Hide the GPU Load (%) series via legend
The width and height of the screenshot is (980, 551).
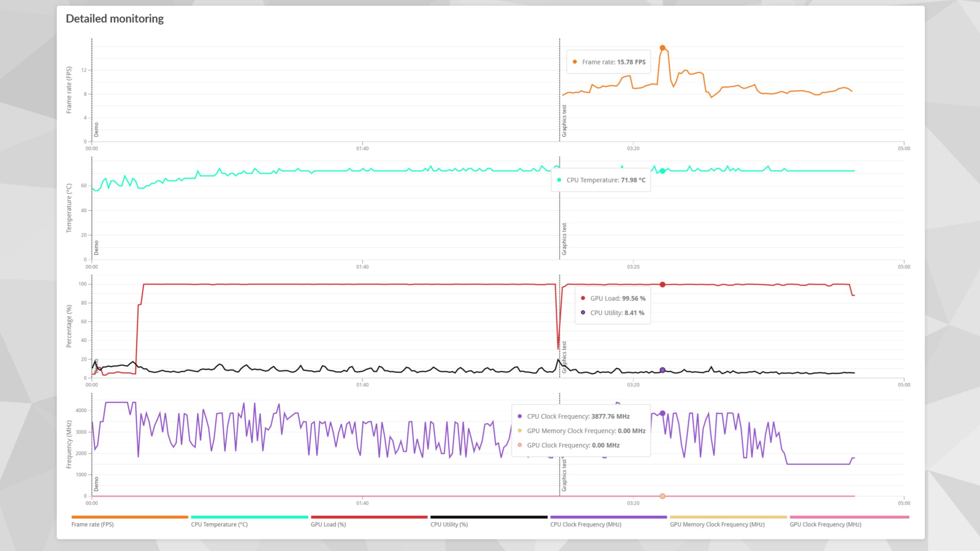[x=328, y=524]
